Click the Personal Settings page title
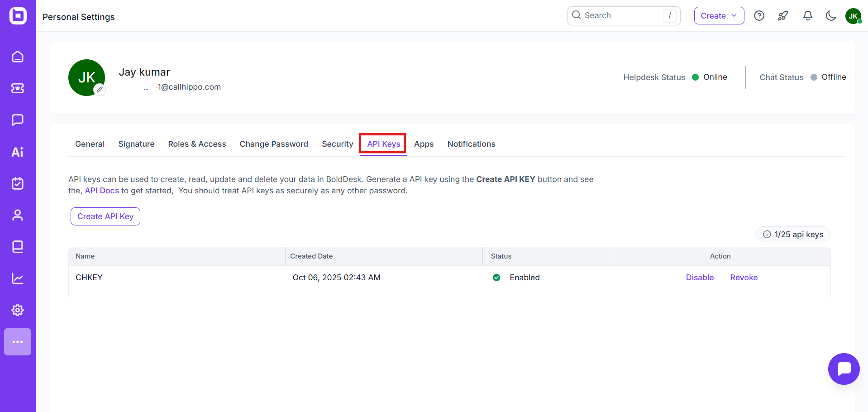Viewport: 868px width, 412px height. [79, 17]
